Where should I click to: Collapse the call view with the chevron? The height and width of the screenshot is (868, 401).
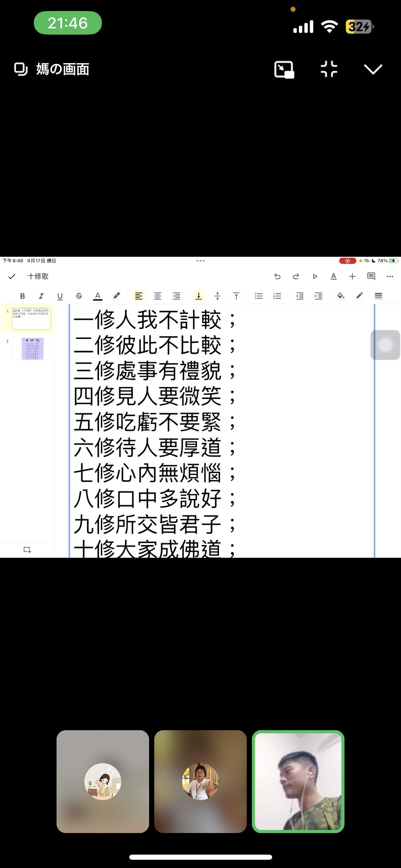tap(373, 69)
